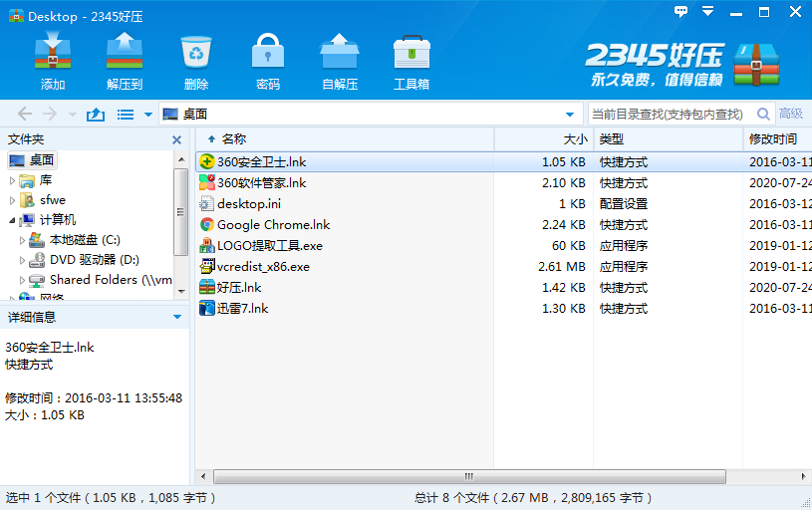Close the 文件夹 folder panel
Viewport: 812px width, 510px height.
point(176,139)
